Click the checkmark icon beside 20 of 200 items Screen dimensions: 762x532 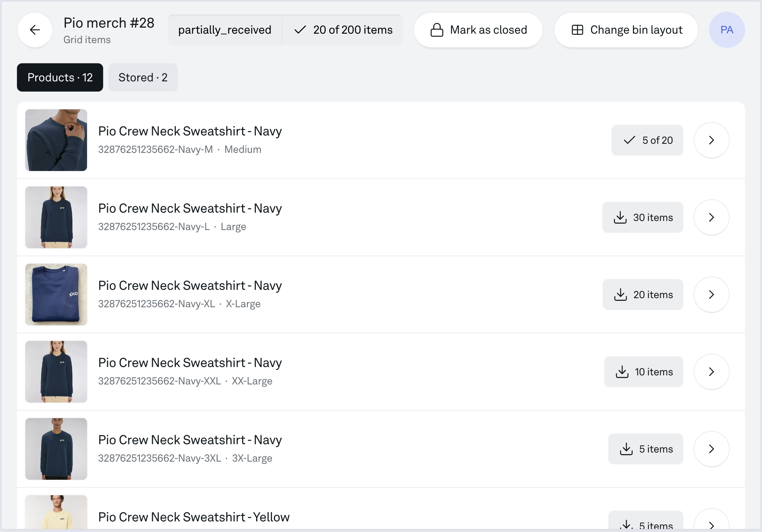[300, 30]
